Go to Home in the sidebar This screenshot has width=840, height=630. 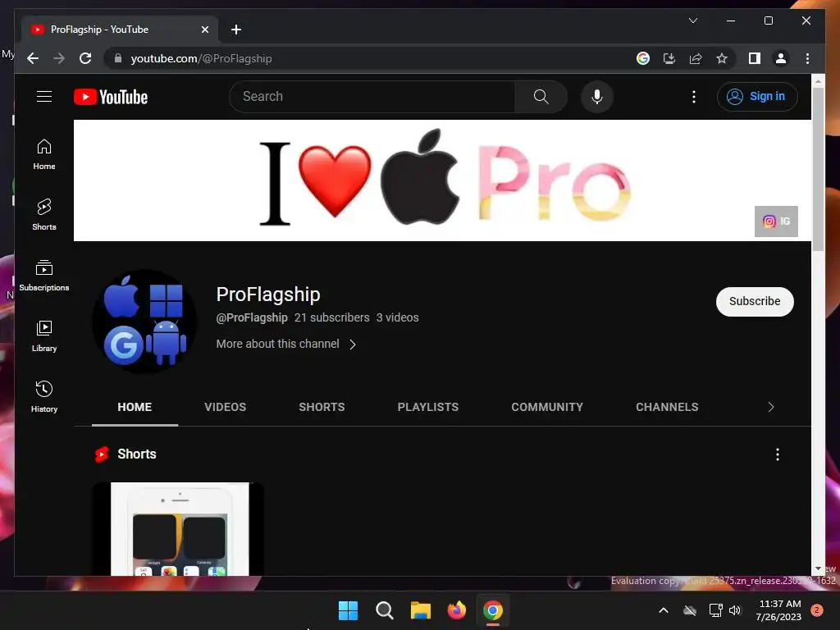tap(44, 154)
